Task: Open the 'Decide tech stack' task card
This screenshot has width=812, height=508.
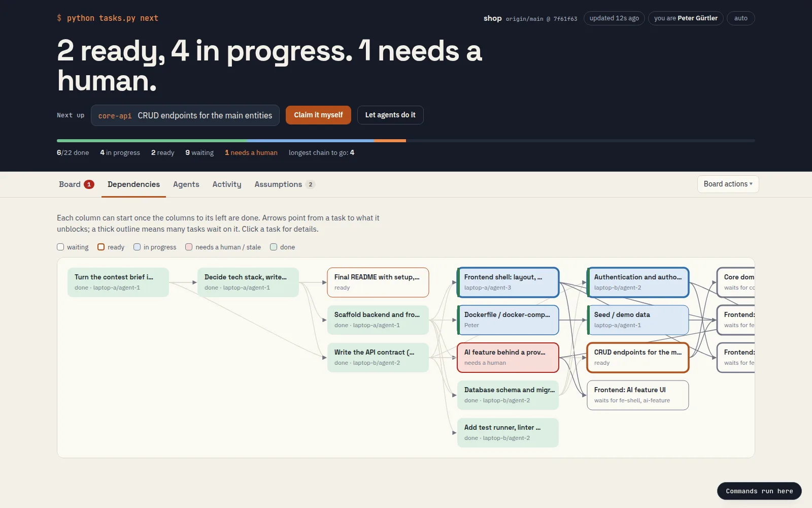Action: point(248,282)
